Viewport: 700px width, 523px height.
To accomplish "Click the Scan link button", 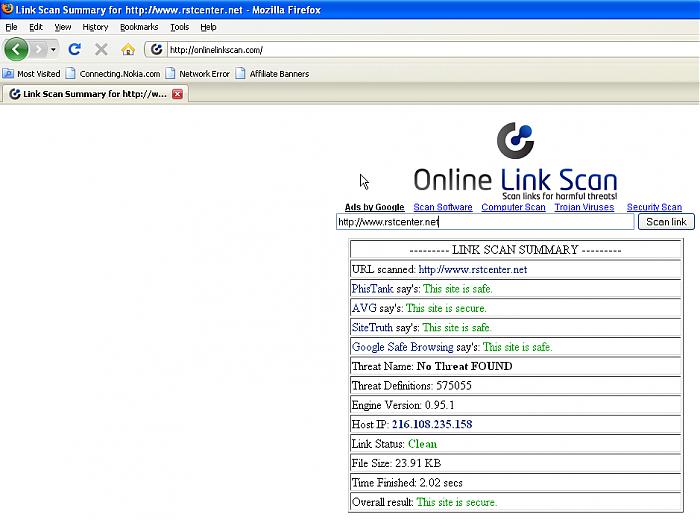I will coord(665,222).
